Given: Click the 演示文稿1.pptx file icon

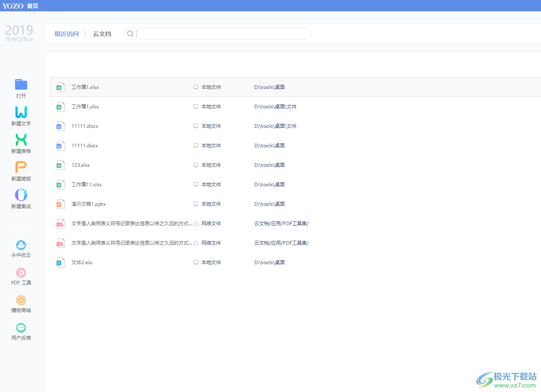Looking at the screenshot, I should click(61, 204).
